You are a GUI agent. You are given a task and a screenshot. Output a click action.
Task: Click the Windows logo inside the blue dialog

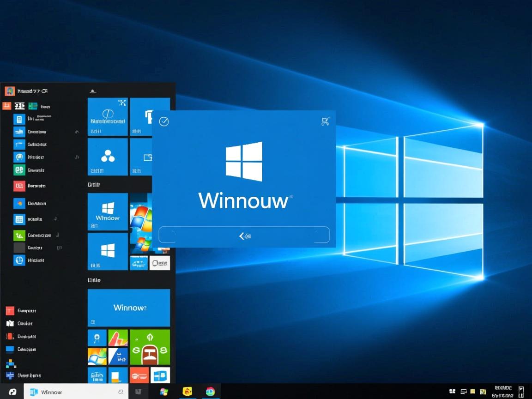click(x=244, y=162)
